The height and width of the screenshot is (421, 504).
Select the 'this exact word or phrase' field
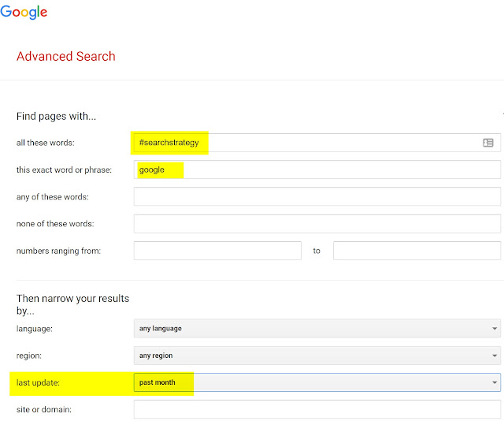[x=317, y=170]
